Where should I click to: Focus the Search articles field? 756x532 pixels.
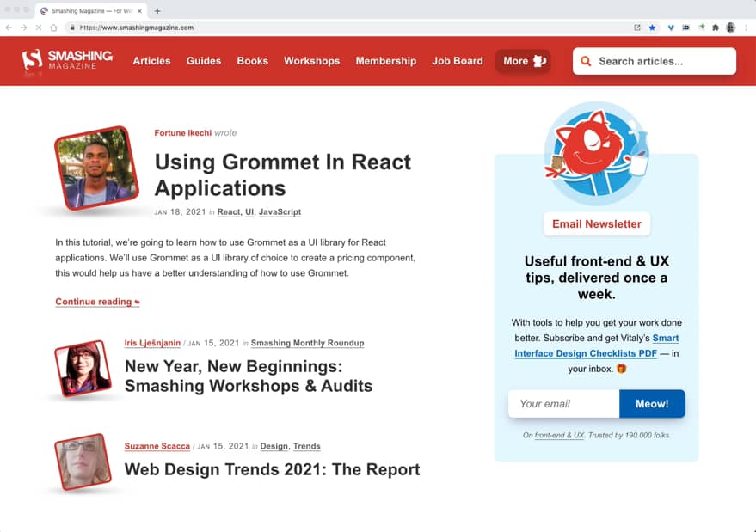[655, 61]
